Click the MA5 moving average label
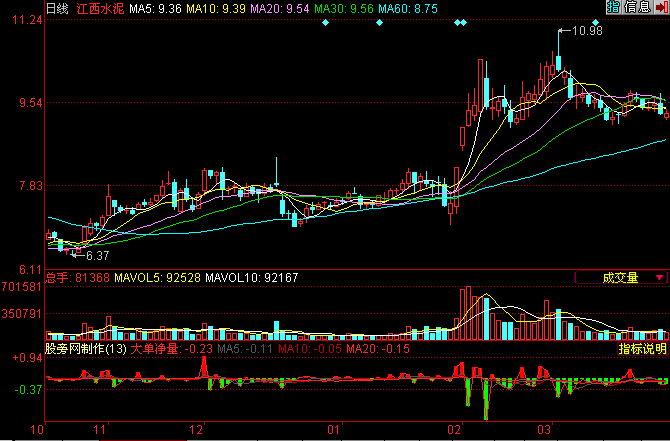Viewport: 670px width, 441px height. pos(155,8)
